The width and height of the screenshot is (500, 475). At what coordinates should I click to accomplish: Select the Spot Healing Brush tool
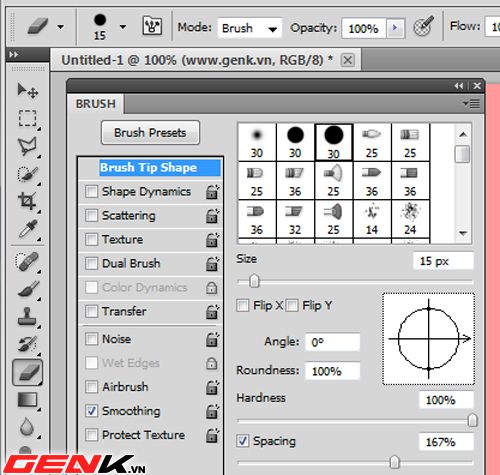tap(28, 262)
